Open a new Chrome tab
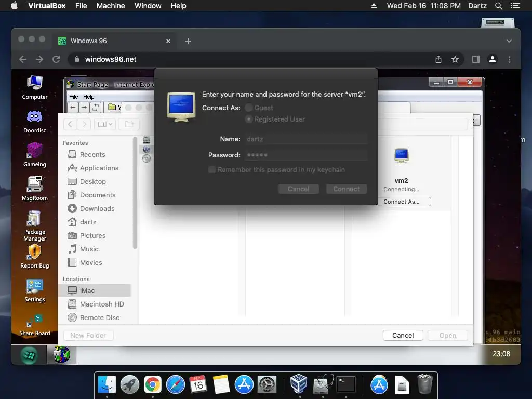The width and height of the screenshot is (532, 399). pyautogui.click(x=188, y=41)
